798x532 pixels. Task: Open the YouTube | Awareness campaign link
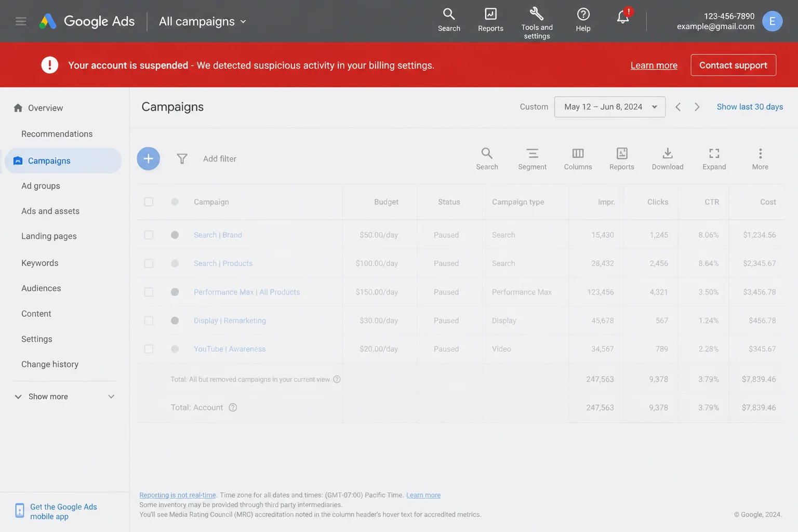[x=230, y=349]
